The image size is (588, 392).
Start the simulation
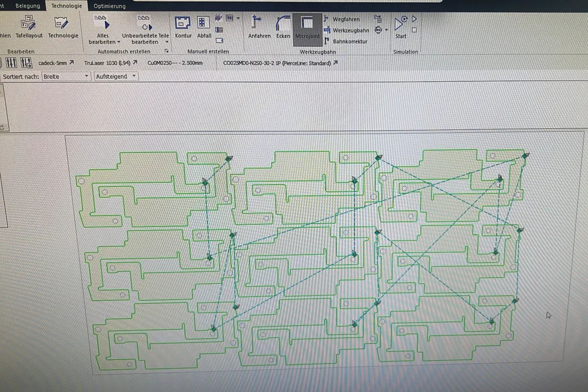(x=401, y=27)
